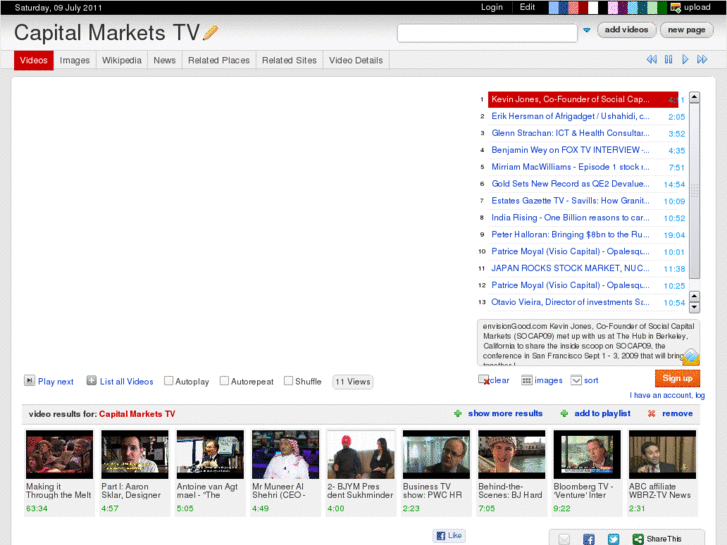Click the red X remove icon

(x=651, y=413)
